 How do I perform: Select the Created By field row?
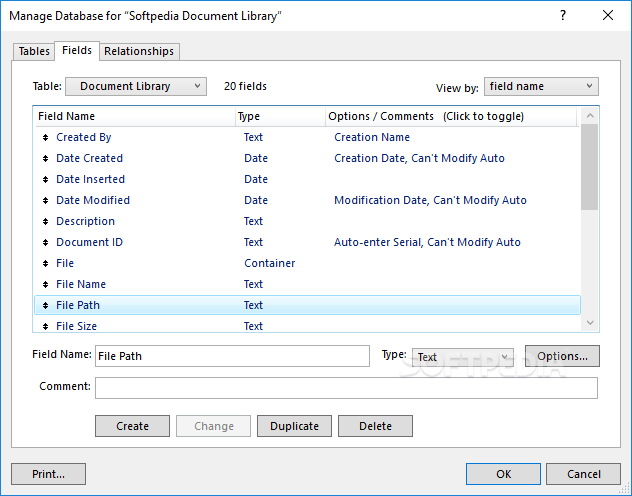(x=307, y=137)
